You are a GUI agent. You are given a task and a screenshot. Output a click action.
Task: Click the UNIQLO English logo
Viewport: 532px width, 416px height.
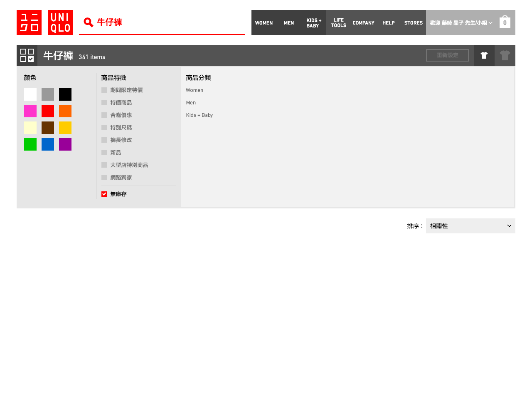click(x=60, y=22)
